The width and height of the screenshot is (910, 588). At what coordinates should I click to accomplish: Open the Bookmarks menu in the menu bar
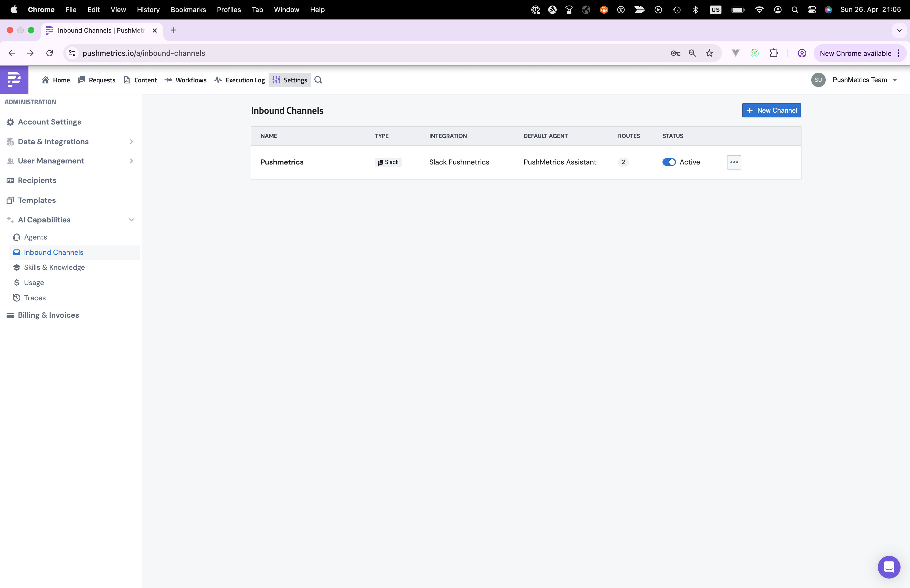tap(188, 9)
